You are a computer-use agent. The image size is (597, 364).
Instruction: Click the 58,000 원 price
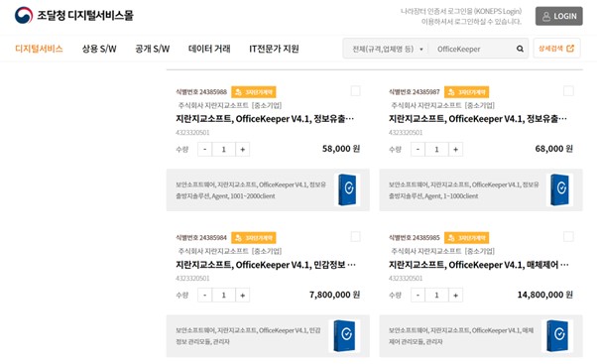[341, 149]
